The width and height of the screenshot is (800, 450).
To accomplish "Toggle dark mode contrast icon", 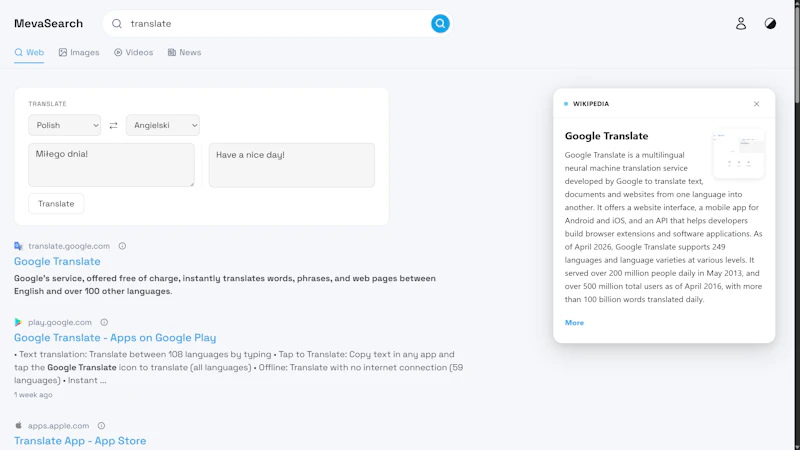I will tap(770, 23).
